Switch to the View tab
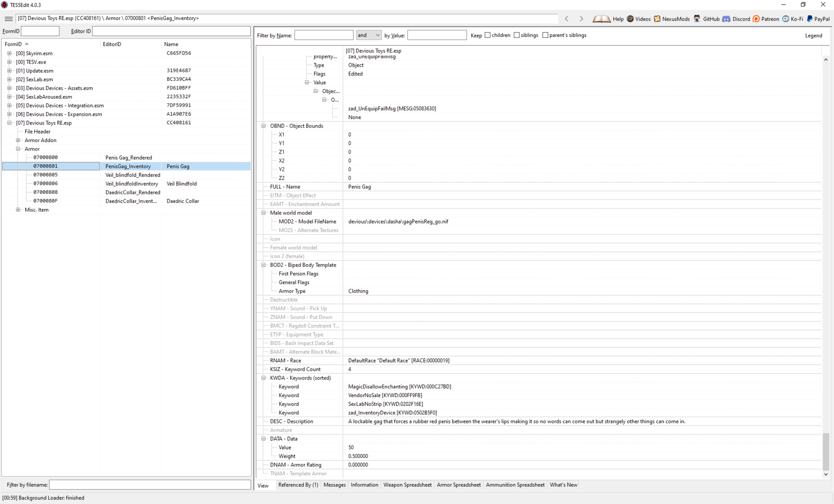The width and height of the screenshot is (834, 504). 263,485
